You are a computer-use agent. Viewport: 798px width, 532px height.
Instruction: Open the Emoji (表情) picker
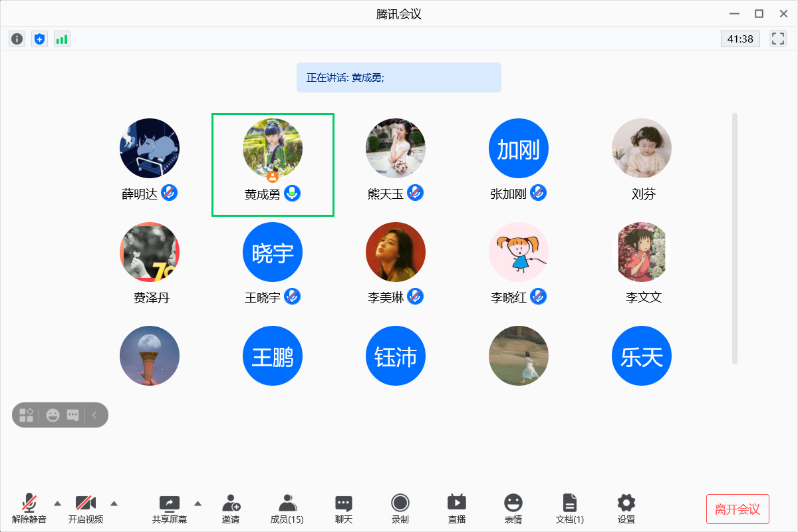(x=513, y=509)
